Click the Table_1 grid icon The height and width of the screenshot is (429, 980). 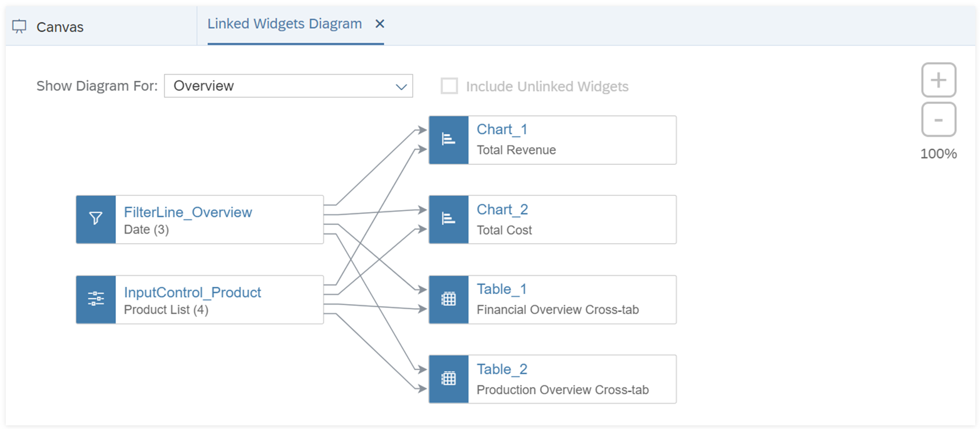point(448,299)
